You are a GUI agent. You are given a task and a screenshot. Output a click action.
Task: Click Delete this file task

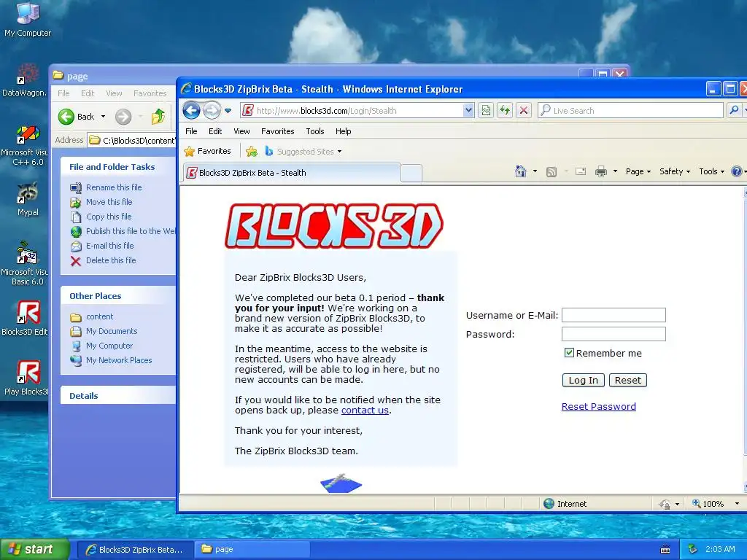(111, 260)
